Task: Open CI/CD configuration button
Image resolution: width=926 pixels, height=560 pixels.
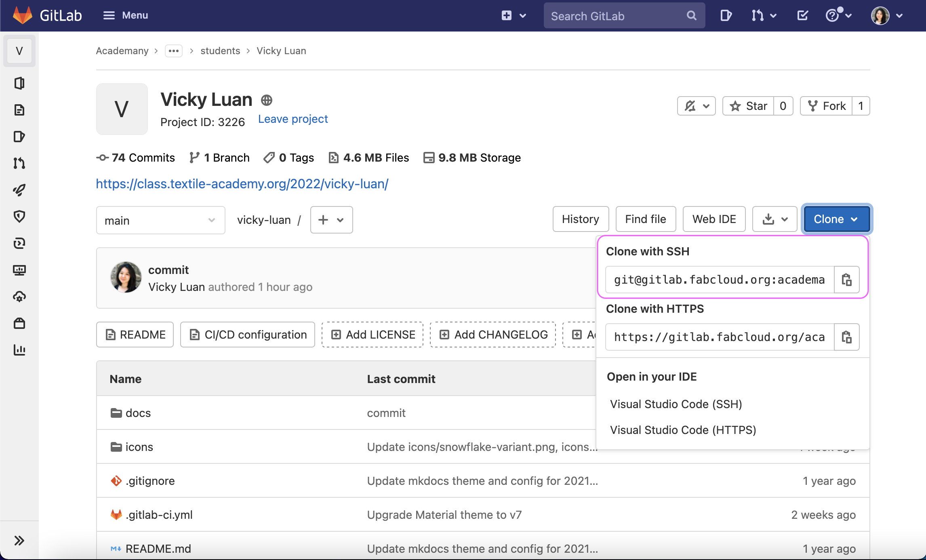Action: 248,335
